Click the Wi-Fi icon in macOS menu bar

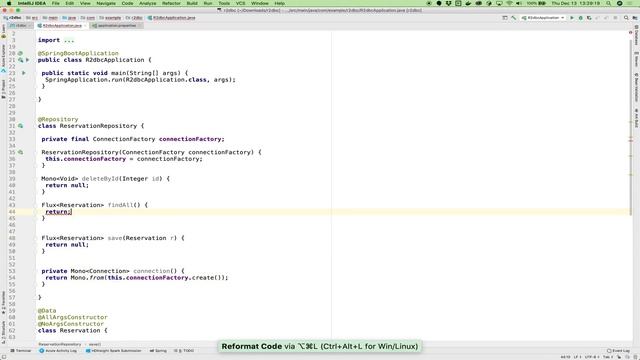tap(509, 3)
